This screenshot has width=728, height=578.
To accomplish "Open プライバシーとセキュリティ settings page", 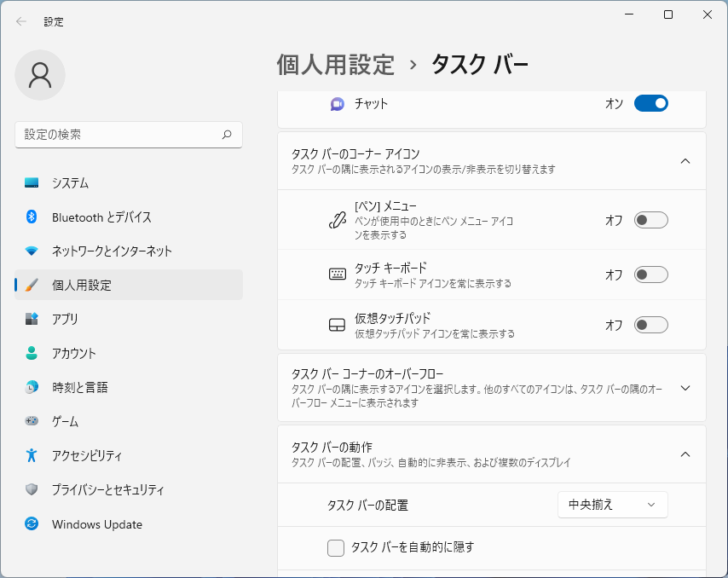I will [x=107, y=490].
